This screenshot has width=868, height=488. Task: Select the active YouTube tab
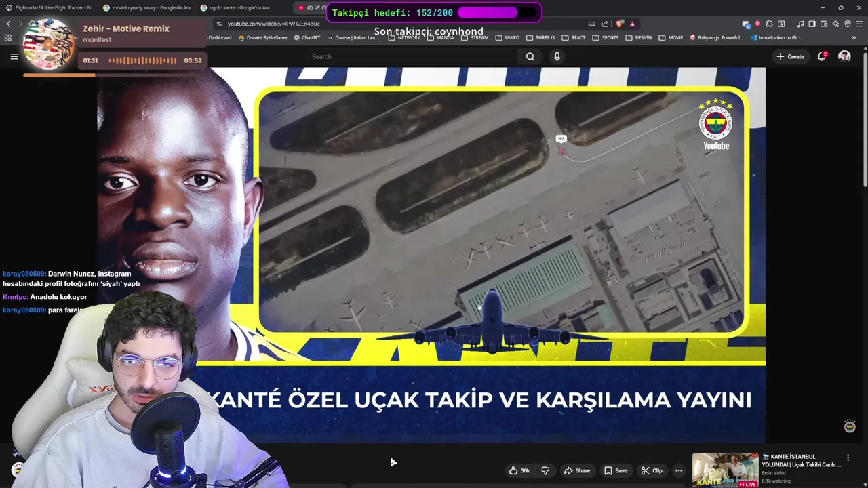(312, 7)
